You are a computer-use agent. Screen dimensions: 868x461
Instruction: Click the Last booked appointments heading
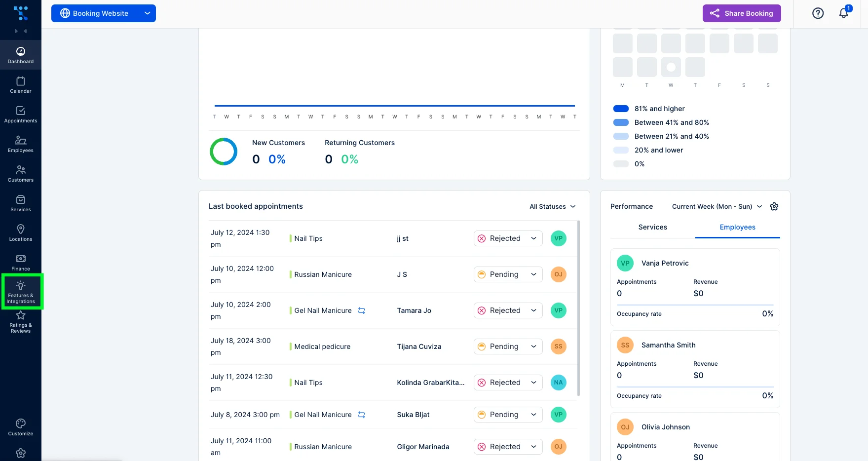tap(256, 206)
